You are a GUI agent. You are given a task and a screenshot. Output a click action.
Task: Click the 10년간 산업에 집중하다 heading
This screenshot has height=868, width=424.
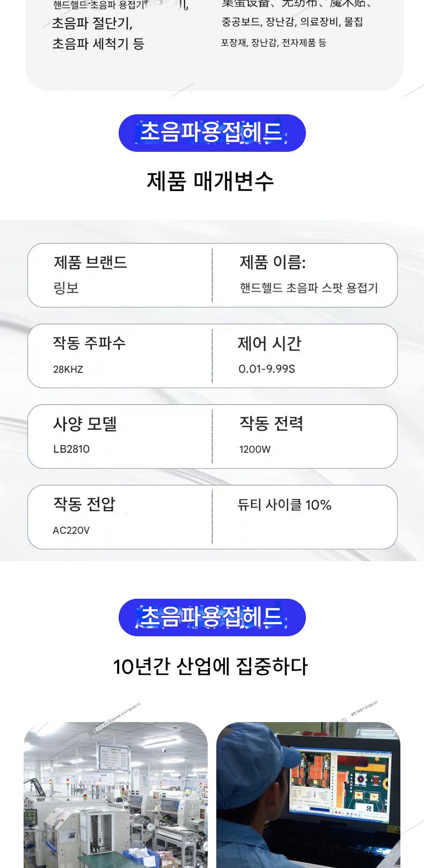pos(210,666)
